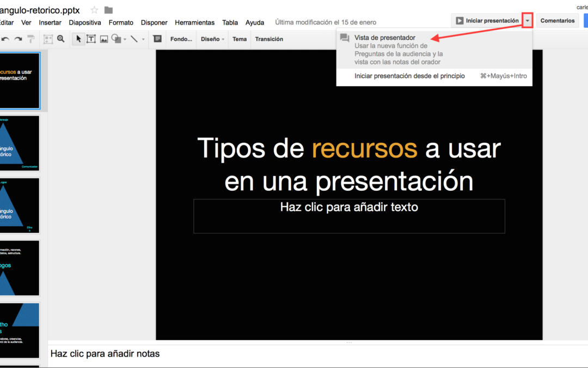Click the presentation file name title
This screenshot has width=588, height=368.
coord(40,10)
